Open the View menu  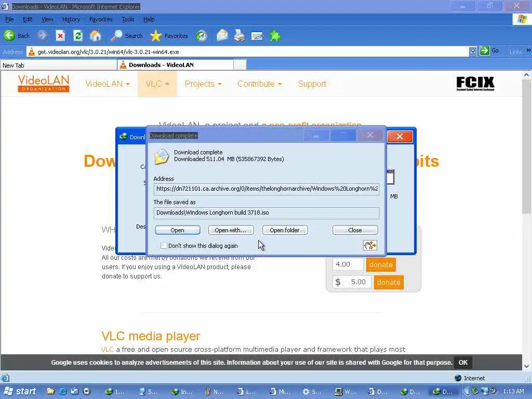click(x=47, y=19)
